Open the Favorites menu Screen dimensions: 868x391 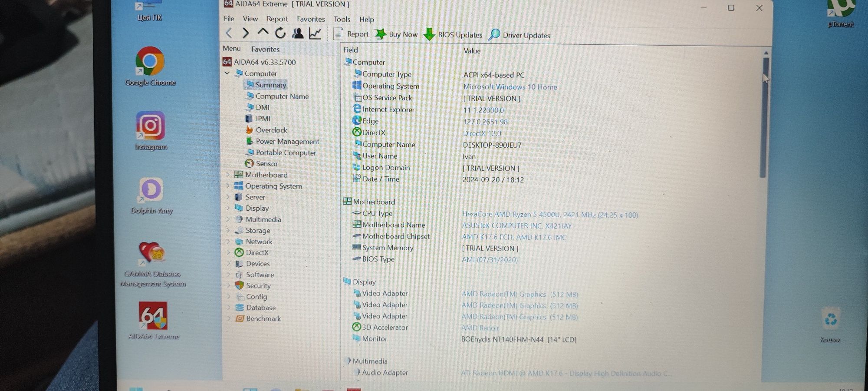click(x=311, y=19)
